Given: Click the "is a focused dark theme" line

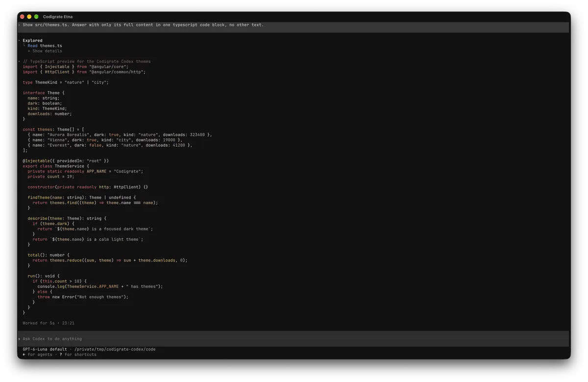Looking at the screenshot, I should tap(95, 229).
